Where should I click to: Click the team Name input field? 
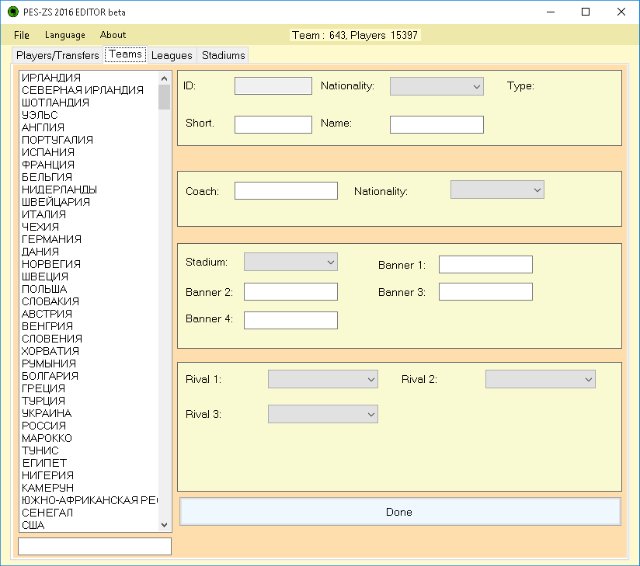437,124
